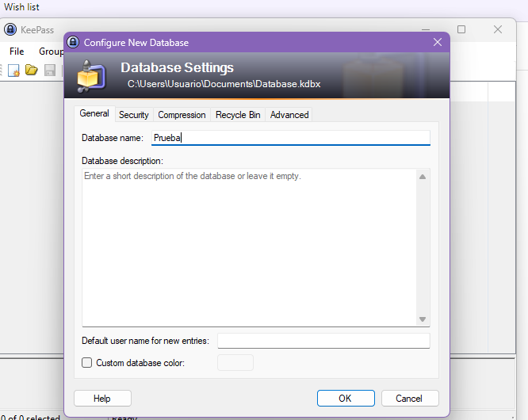Click the description scrollbar down arrow
This screenshot has width=528, height=420.
[423, 319]
